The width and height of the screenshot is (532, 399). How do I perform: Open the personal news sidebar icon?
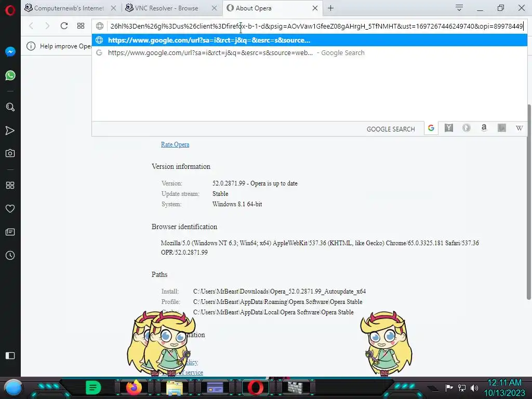click(x=10, y=232)
